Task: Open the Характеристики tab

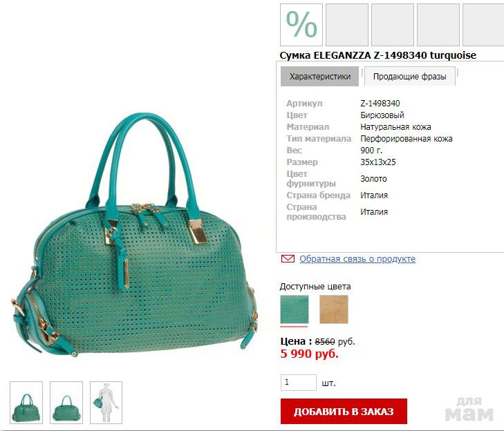Action: coord(320,77)
